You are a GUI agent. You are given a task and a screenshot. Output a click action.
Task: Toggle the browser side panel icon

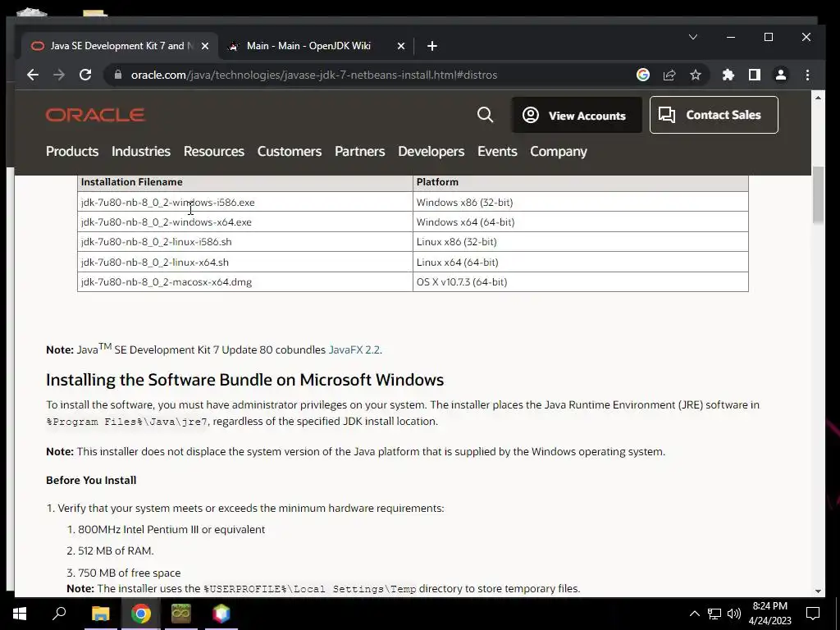pyautogui.click(x=755, y=75)
